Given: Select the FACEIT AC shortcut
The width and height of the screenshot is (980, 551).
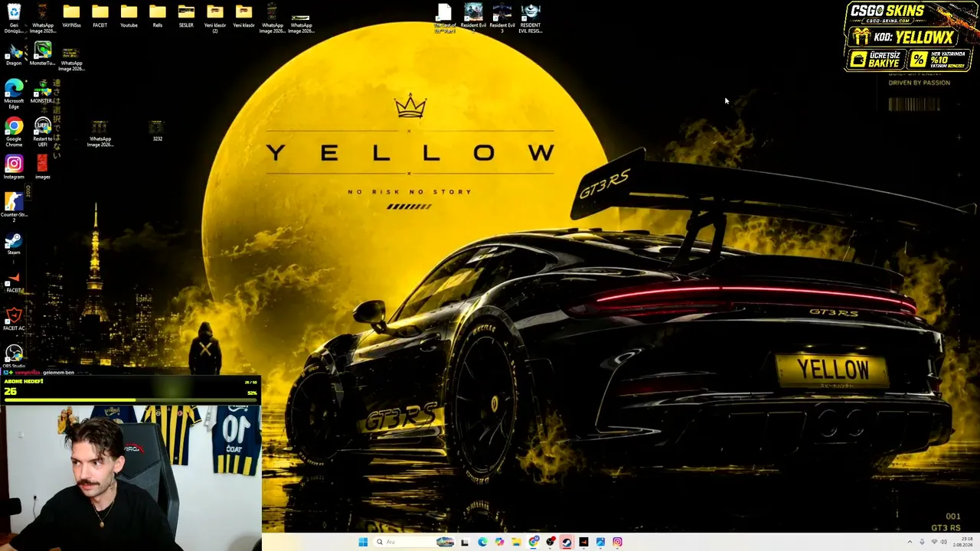Looking at the screenshot, I should point(14,320).
